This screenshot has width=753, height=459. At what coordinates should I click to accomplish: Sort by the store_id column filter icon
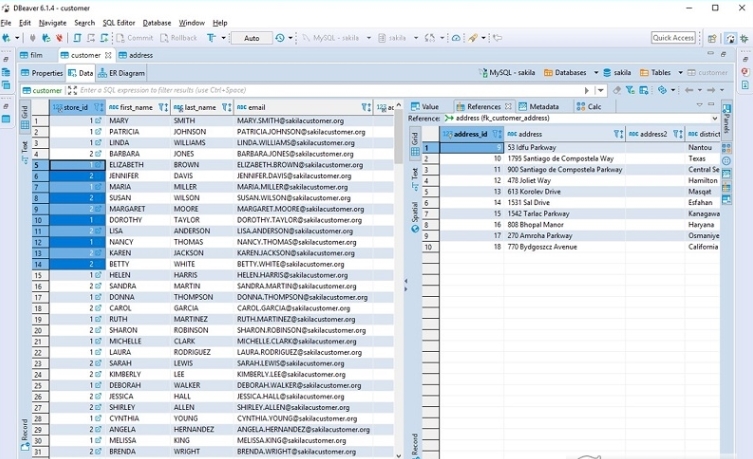coord(98,107)
